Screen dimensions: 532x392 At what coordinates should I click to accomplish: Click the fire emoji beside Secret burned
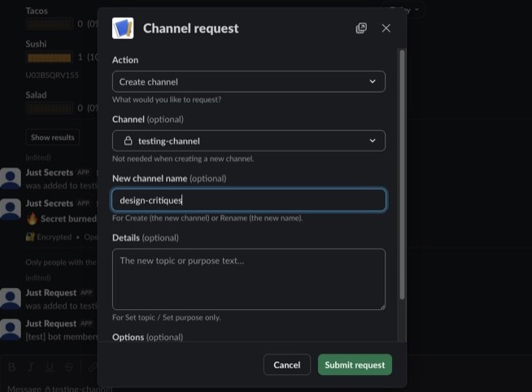[x=33, y=219]
